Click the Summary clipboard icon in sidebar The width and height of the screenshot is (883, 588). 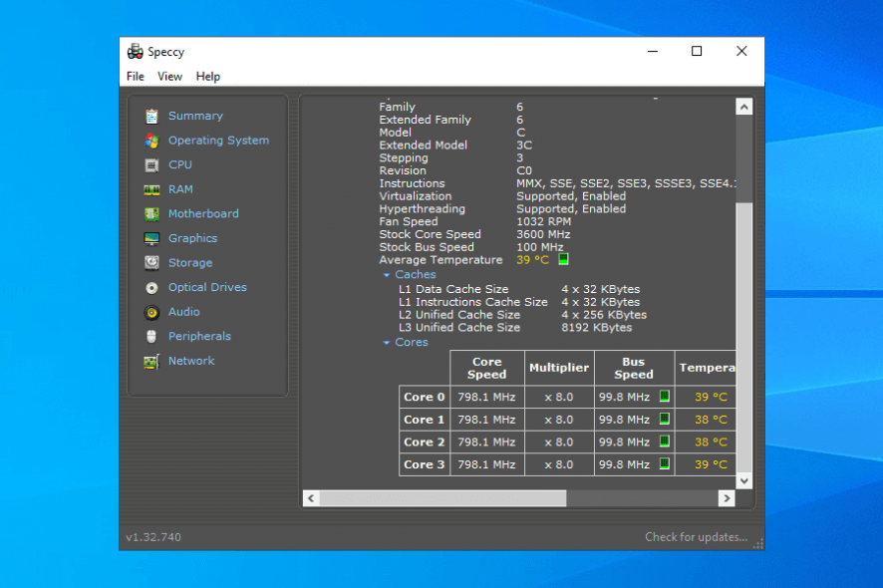pyautogui.click(x=151, y=117)
